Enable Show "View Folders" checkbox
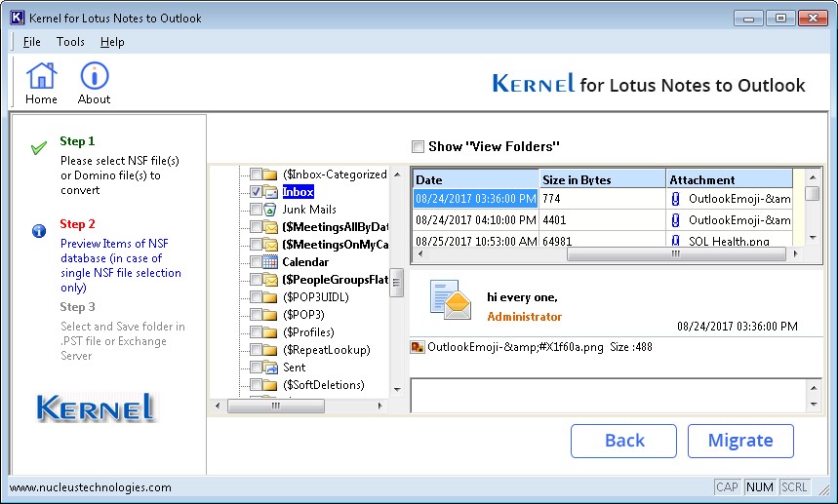 (x=418, y=146)
